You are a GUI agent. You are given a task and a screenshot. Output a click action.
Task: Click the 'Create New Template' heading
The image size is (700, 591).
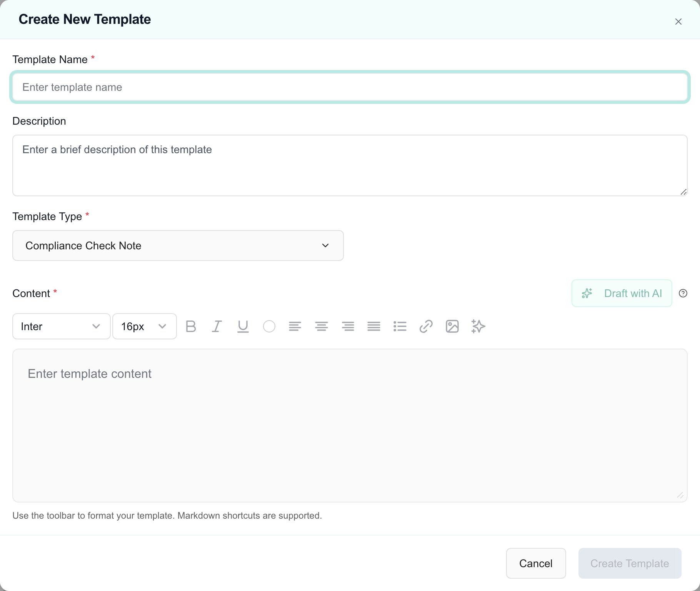pos(85,19)
